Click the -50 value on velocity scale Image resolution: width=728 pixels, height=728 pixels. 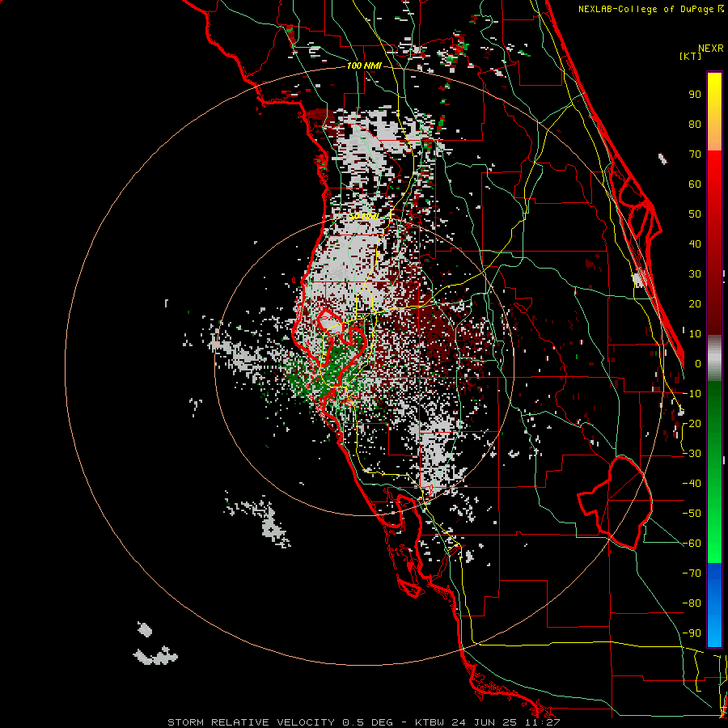click(x=692, y=514)
